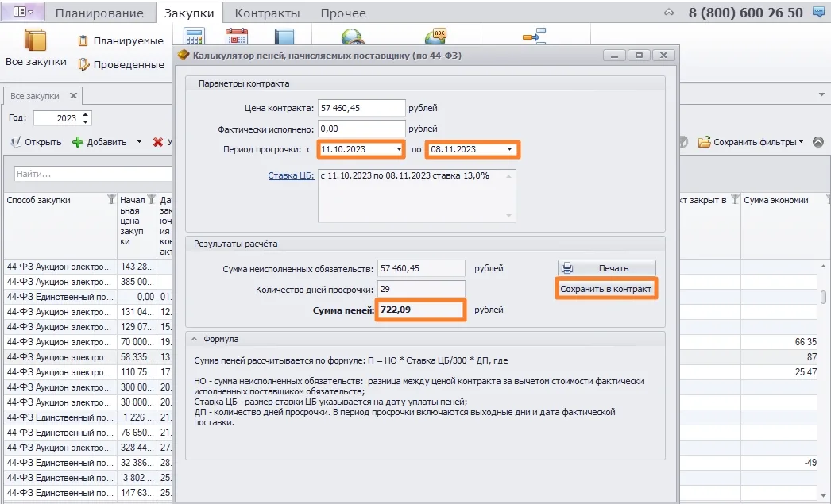Click the globe ABC icon in ribbon
This screenshot has width=831, height=504.
click(435, 36)
